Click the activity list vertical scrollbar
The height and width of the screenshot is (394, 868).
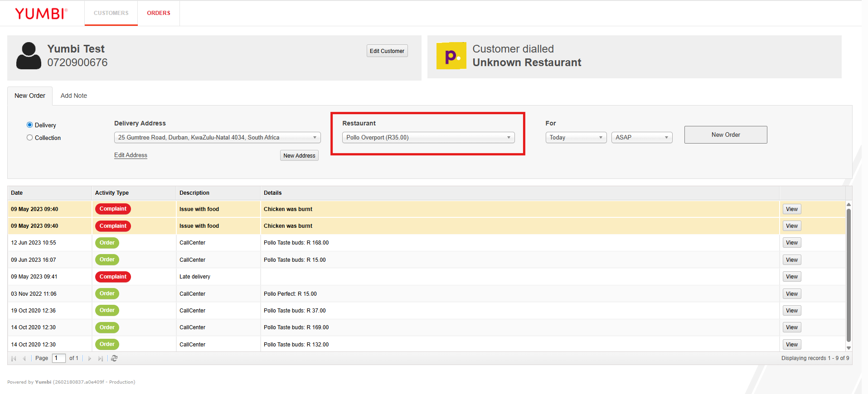[849, 275]
